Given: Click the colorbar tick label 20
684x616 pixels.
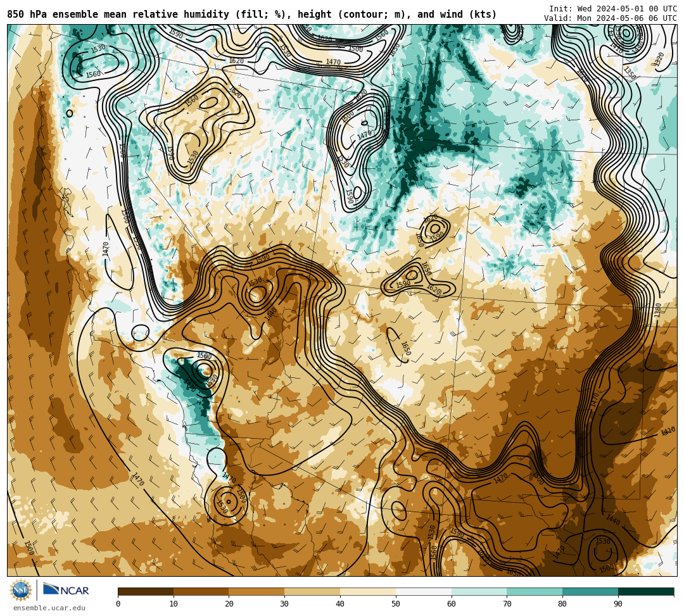Looking at the screenshot, I should [229, 604].
